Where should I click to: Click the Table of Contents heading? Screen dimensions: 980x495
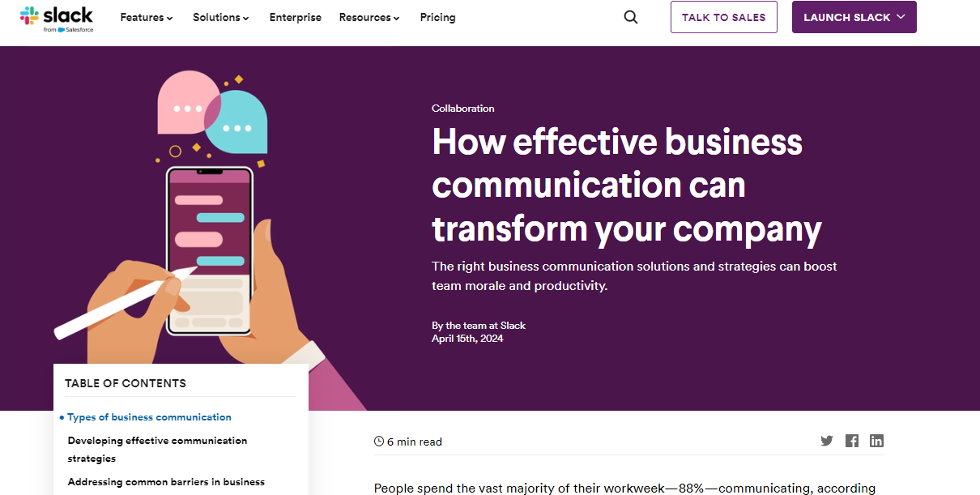[126, 383]
